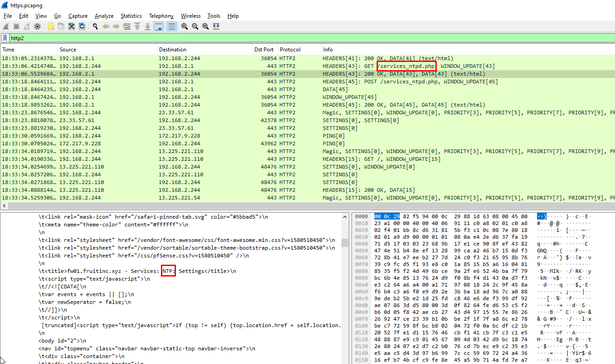Toggle packet list colorization
This screenshot has width=615, height=364.
[x=171, y=26]
